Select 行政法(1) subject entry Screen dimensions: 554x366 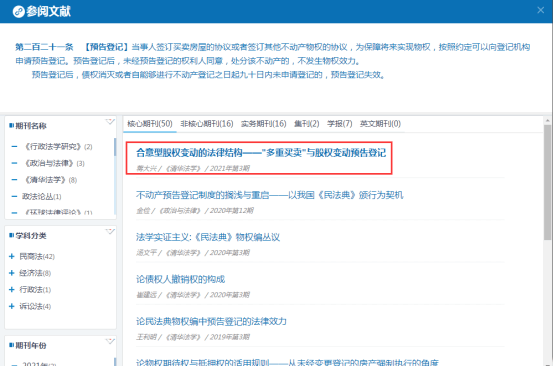[x=35, y=290]
